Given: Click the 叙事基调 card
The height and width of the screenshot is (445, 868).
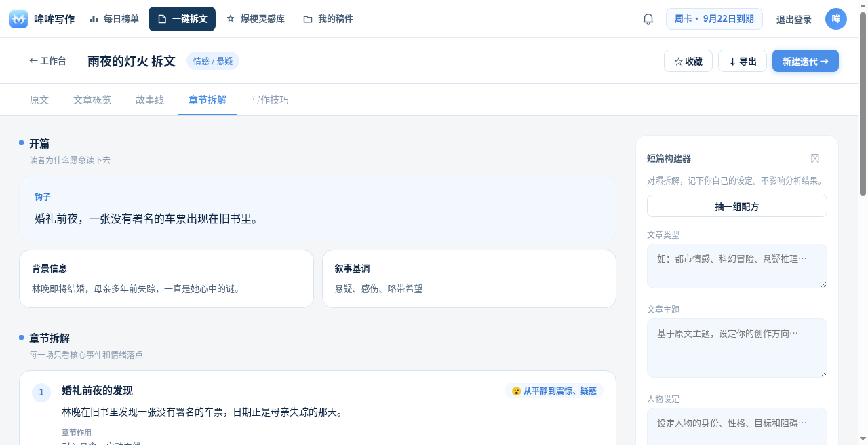Looking at the screenshot, I should 469,279.
